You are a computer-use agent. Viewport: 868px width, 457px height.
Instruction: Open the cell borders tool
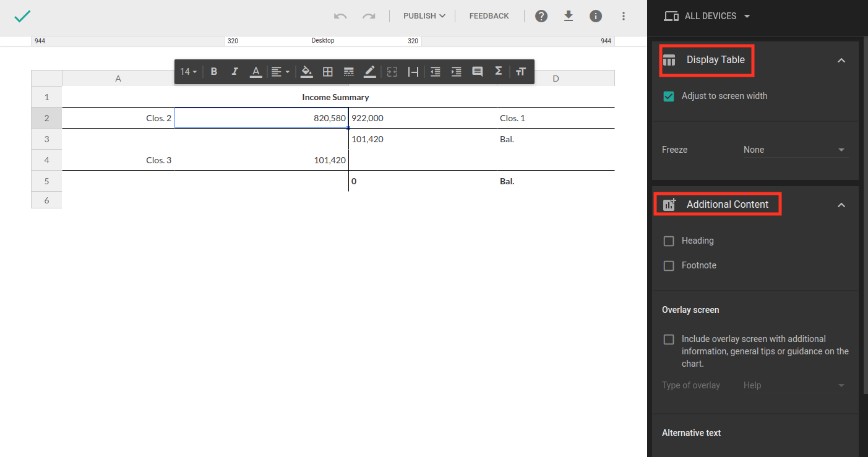[x=328, y=72]
